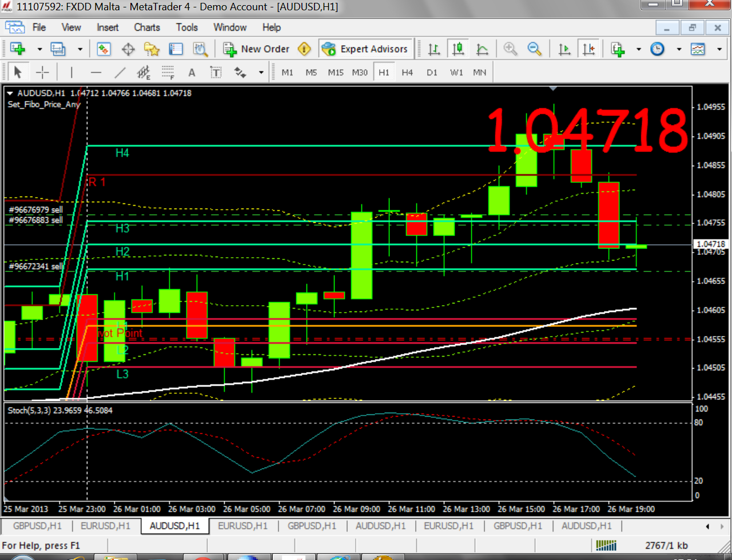
Task: Open the Window menu
Action: pos(230,27)
